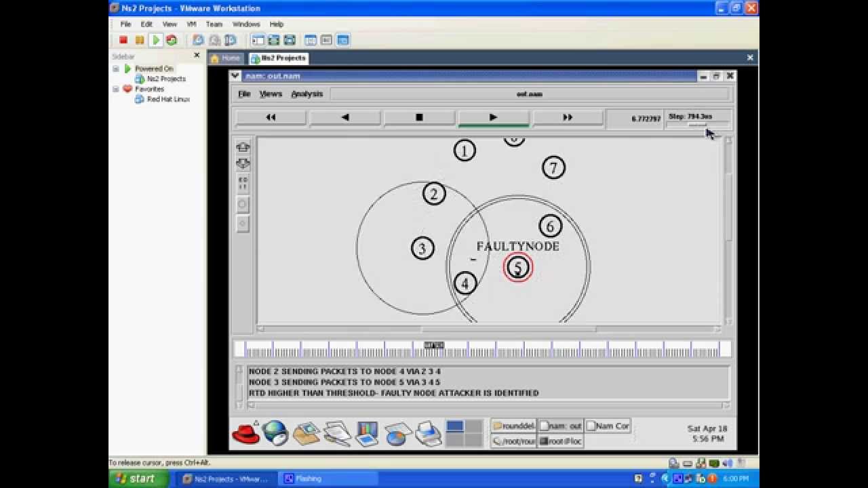
Task: Open the nam window menu dropdown
Action: [235, 76]
